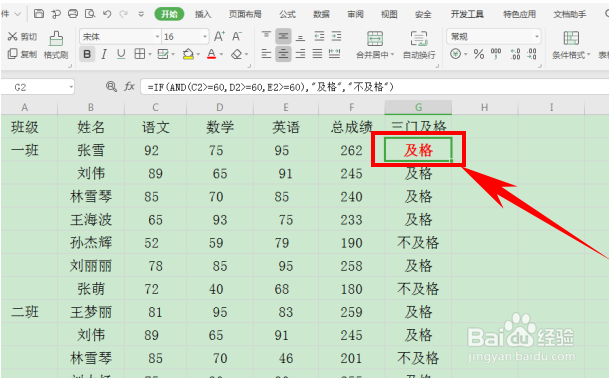The height and width of the screenshot is (378, 609).
Task: Decrease font size with A- icon
Action: [237, 37]
